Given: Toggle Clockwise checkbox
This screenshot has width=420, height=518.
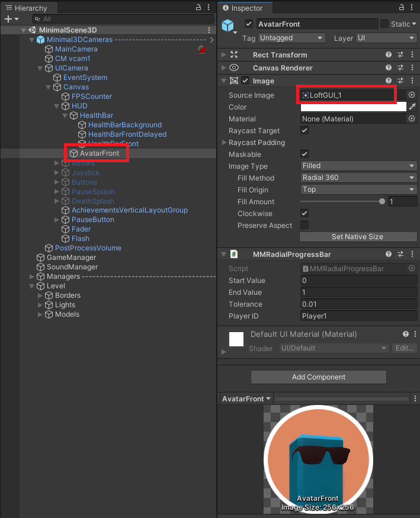Looking at the screenshot, I should tap(304, 213).
